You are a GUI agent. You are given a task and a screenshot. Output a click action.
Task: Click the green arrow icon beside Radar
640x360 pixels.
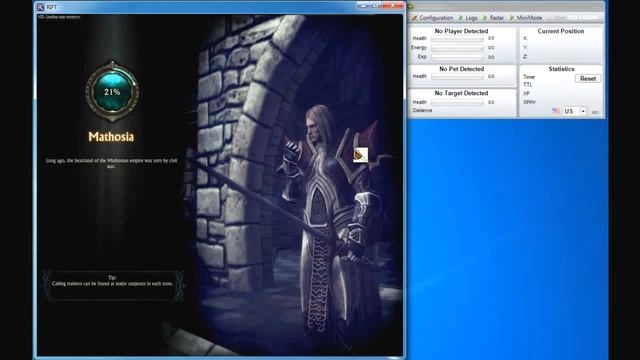point(485,18)
